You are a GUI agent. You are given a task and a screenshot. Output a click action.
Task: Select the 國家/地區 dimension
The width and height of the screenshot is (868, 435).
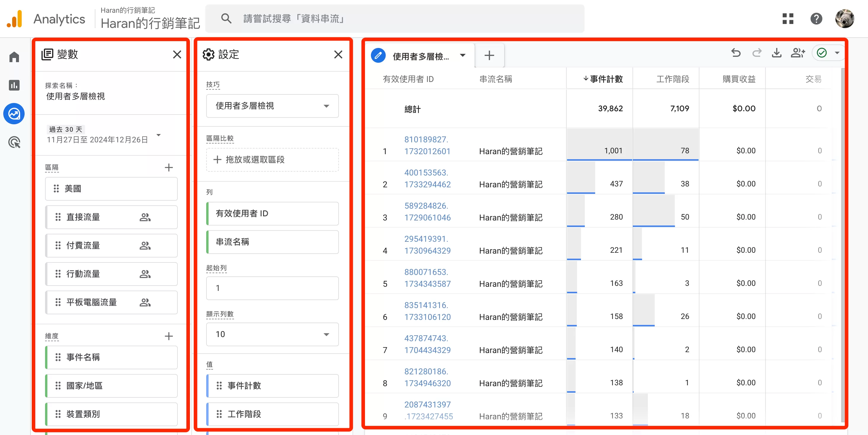point(111,386)
